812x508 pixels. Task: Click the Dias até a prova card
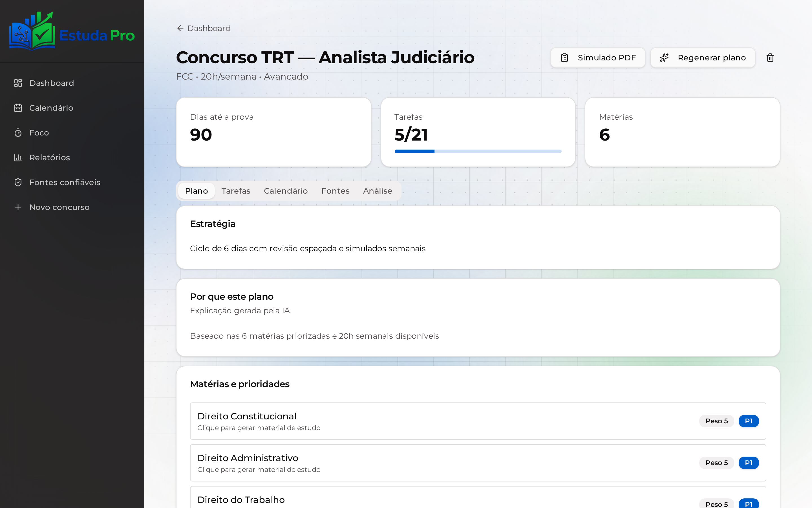[273, 132]
